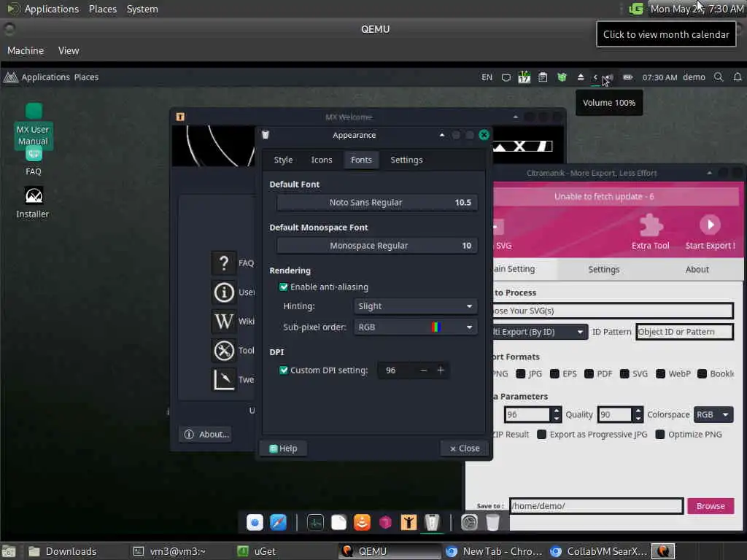
Task: Switch to the Style tab
Action: coord(283,160)
